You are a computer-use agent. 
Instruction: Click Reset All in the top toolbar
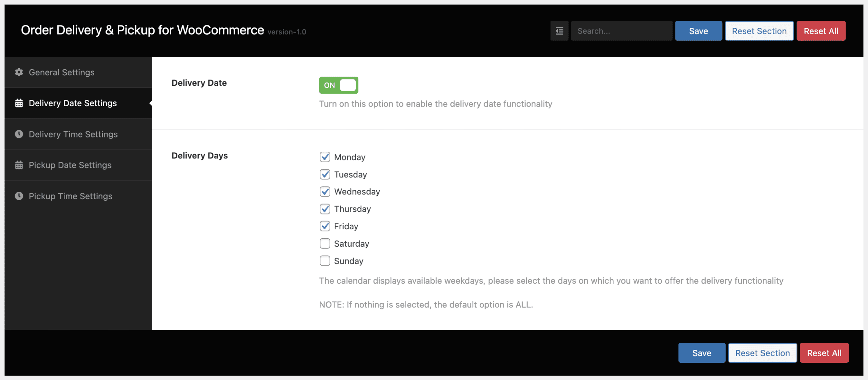[x=821, y=31]
